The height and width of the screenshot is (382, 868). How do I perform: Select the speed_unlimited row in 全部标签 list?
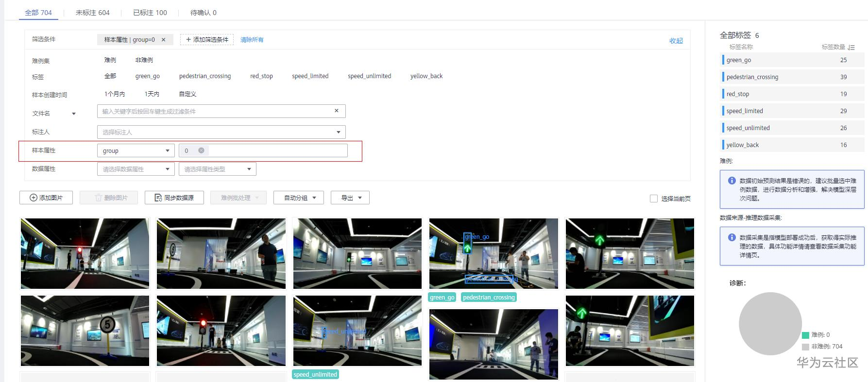[793, 128]
